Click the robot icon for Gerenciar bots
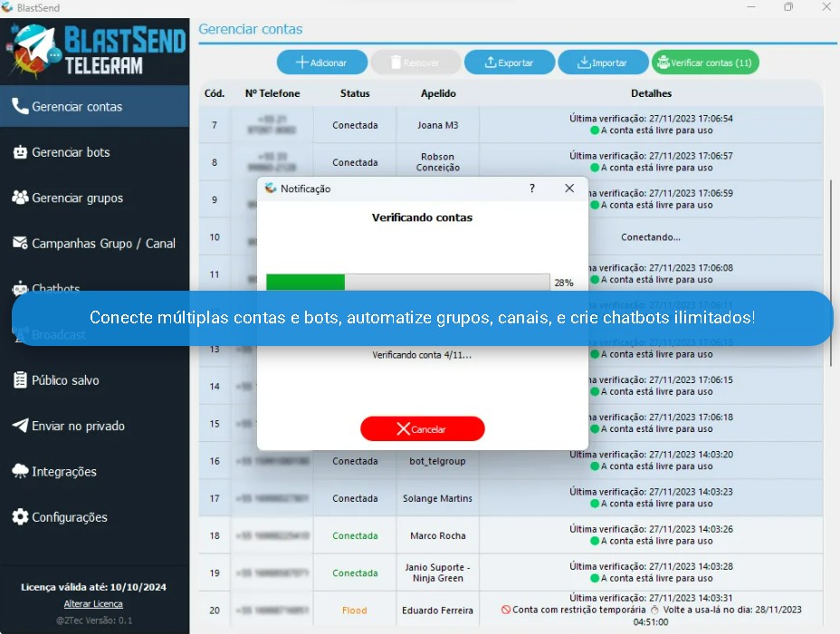The height and width of the screenshot is (634, 840). point(19,152)
